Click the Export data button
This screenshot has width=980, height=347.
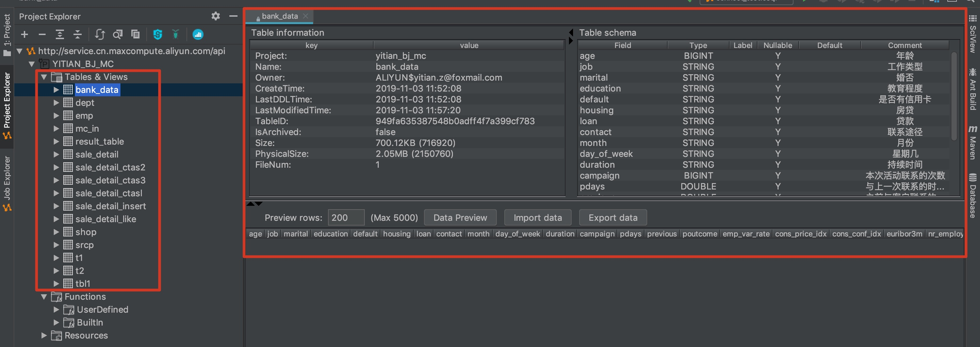pos(612,217)
